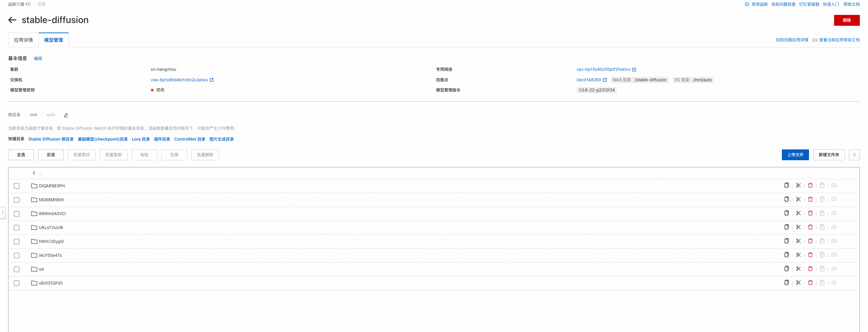Click the pencil icon to edit directory path
The image size is (868, 332).
click(x=66, y=115)
